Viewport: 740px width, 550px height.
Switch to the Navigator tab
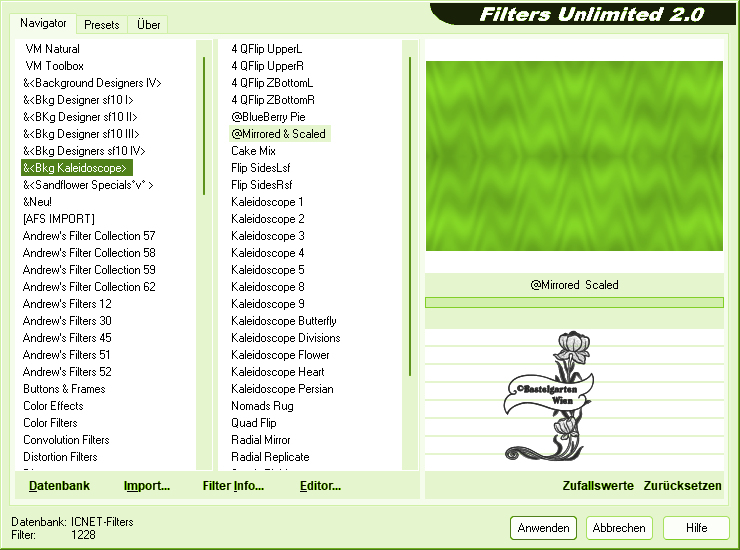[43, 23]
